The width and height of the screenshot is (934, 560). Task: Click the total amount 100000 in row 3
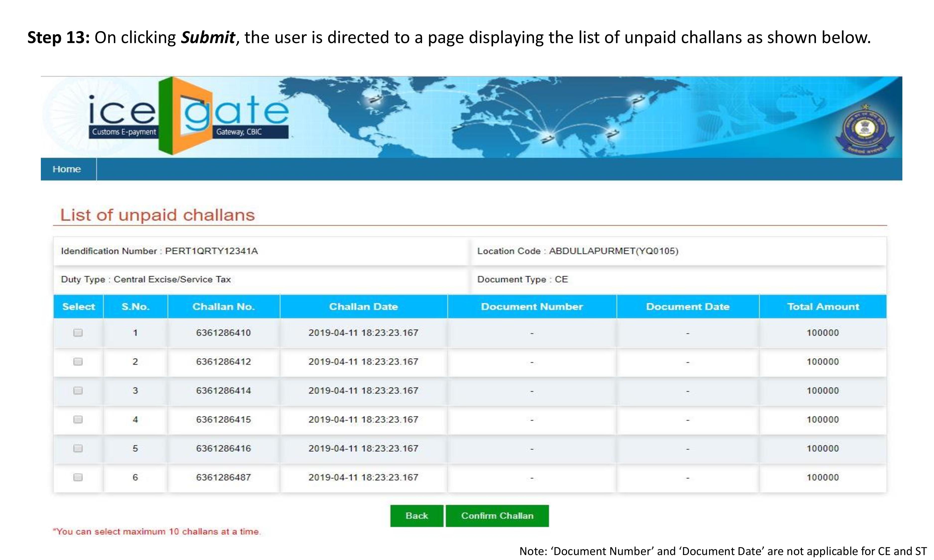(823, 391)
